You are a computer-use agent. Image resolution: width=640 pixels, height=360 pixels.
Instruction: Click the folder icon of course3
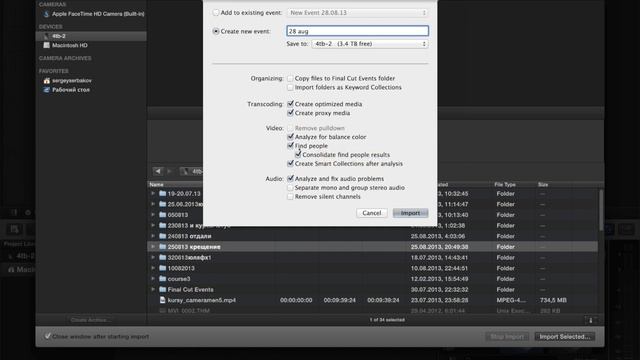tap(162, 279)
